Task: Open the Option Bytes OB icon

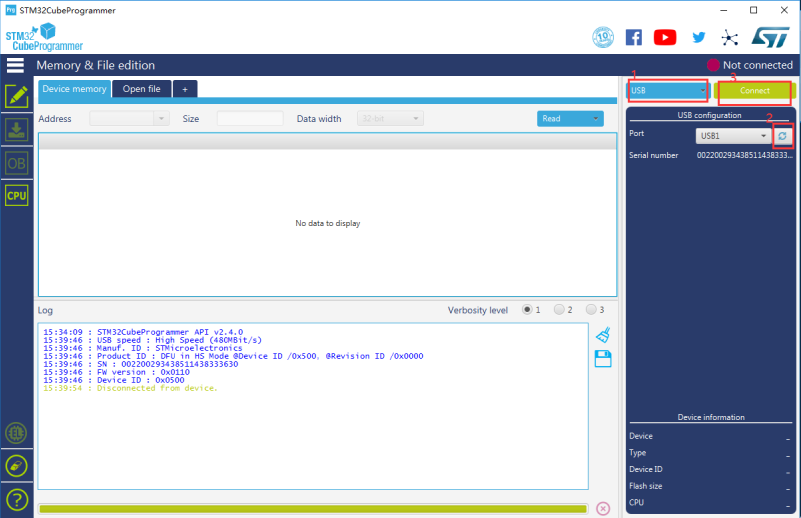Action: [16, 163]
